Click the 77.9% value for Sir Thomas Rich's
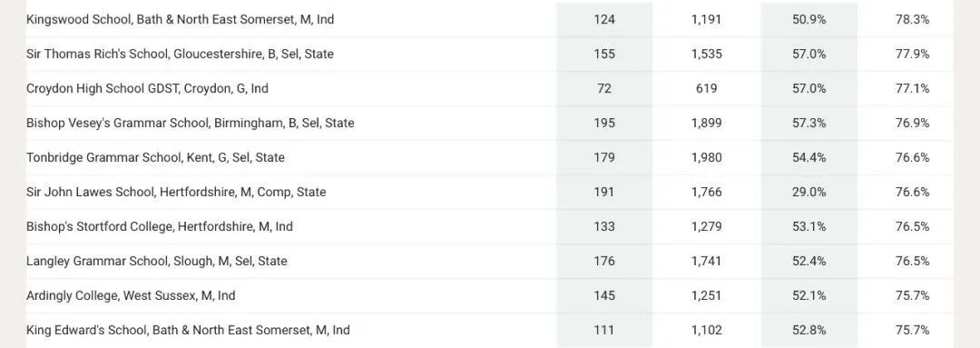The width and height of the screenshot is (980, 348). 913,54
